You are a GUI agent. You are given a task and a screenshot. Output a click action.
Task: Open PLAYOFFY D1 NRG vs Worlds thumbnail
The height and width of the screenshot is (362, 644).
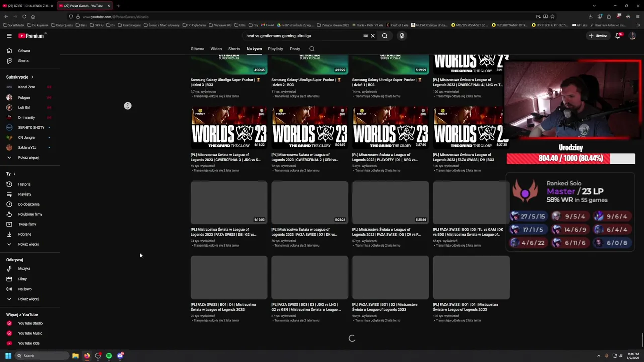click(x=390, y=128)
